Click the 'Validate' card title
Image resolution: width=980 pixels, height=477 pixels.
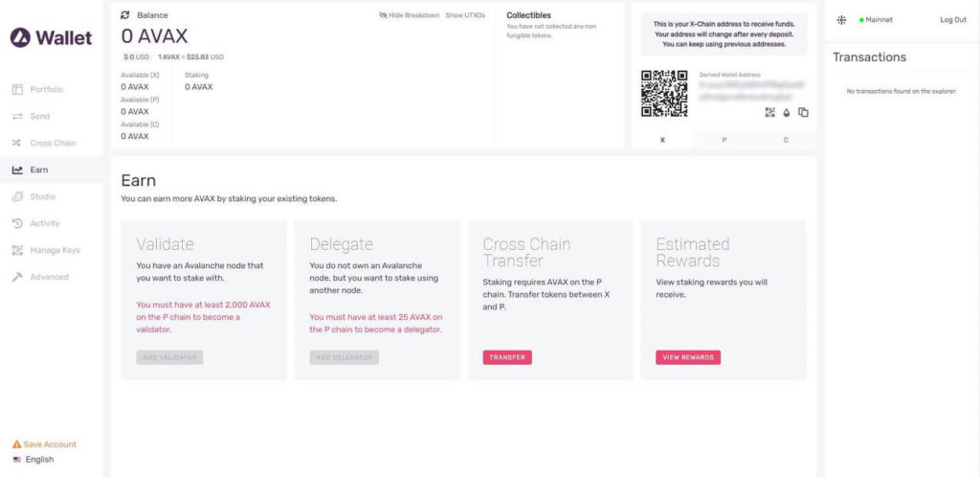[x=165, y=244]
